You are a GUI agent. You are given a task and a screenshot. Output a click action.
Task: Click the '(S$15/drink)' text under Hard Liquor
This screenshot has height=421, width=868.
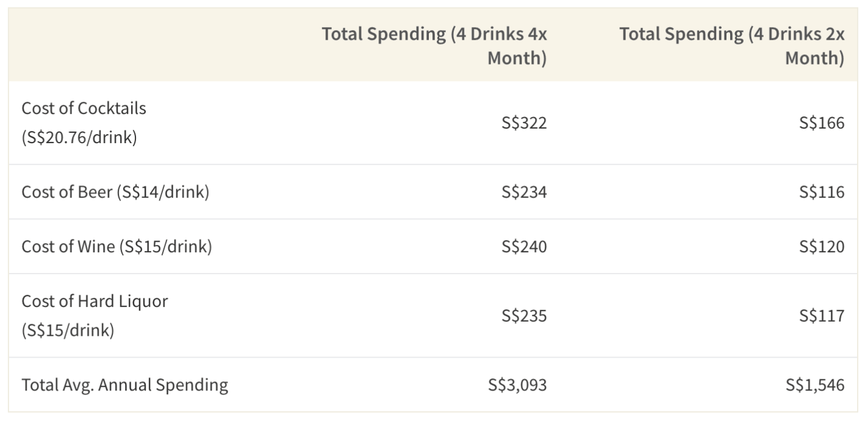[68, 330]
